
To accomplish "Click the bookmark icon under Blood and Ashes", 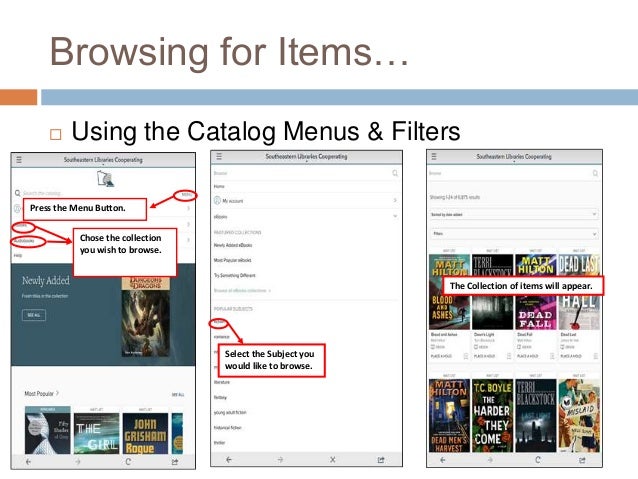I will point(465,356).
